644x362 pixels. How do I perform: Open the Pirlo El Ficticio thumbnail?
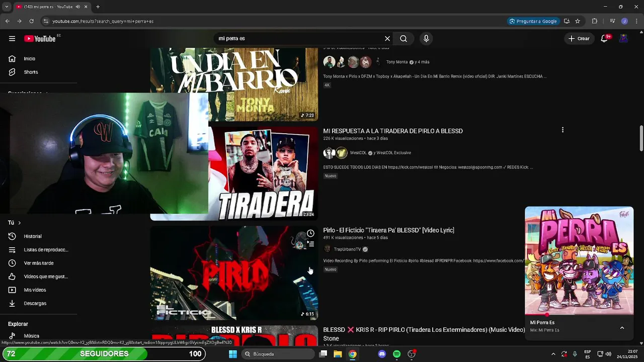tap(234, 273)
